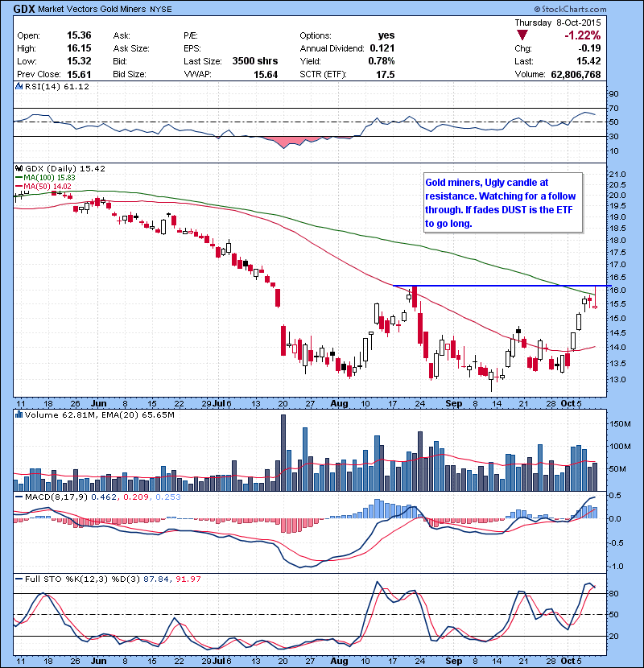
Task: Click the MACD(8,17,9) indicator label
Action: pyautogui.click(x=56, y=497)
